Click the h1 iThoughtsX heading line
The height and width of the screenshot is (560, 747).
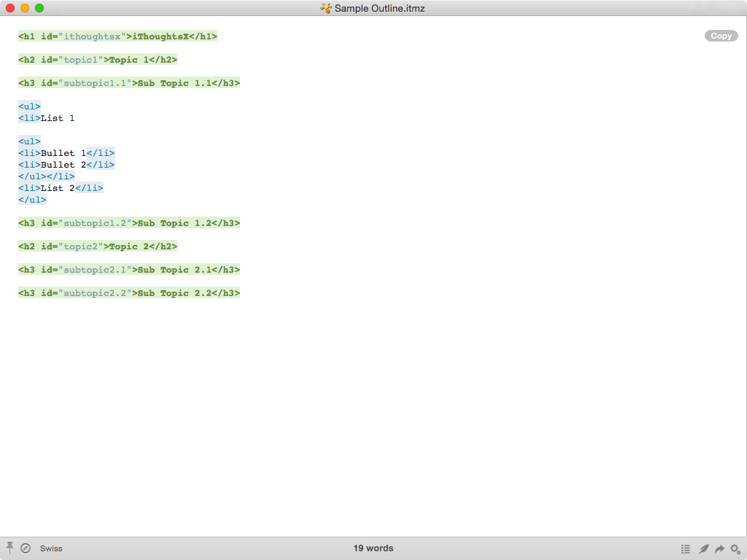coord(117,36)
